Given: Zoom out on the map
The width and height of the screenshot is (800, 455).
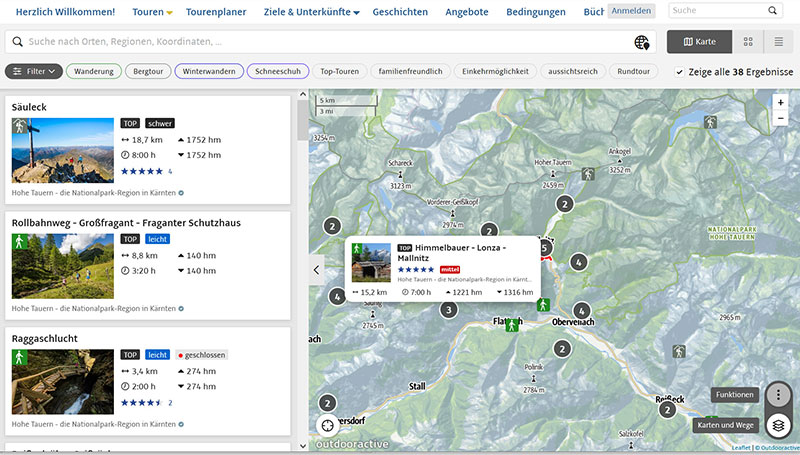Looking at the screenshot, I should coord(780,118).
